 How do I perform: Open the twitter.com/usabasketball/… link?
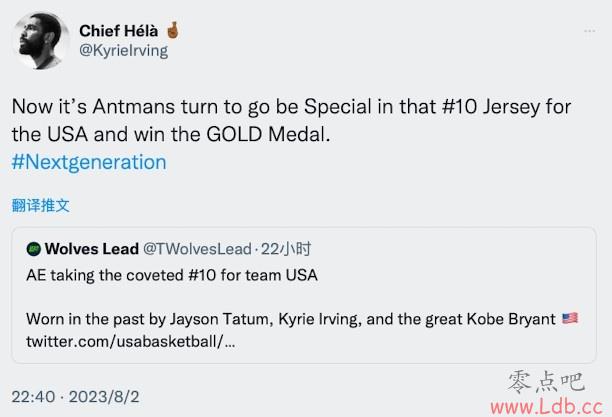coord(131,342)
